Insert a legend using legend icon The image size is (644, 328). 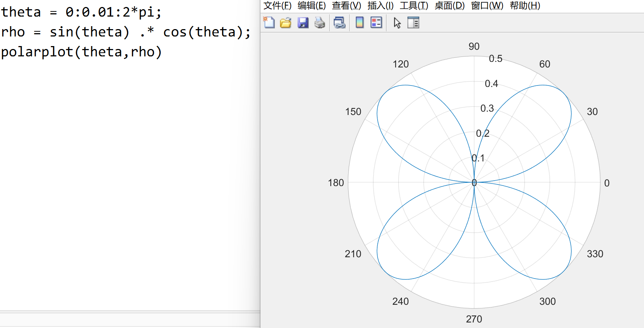376,23
